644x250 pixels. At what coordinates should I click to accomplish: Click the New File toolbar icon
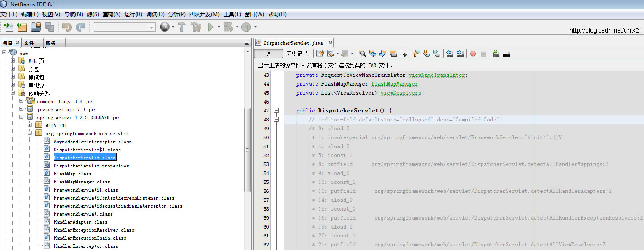click(x=8, y=27)
